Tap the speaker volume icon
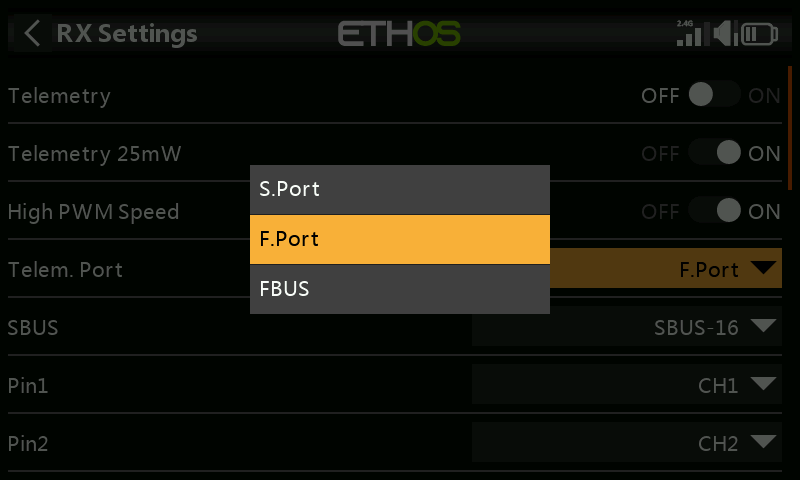The width and height of the screenshot is (800, 480). tap(725, 34)
